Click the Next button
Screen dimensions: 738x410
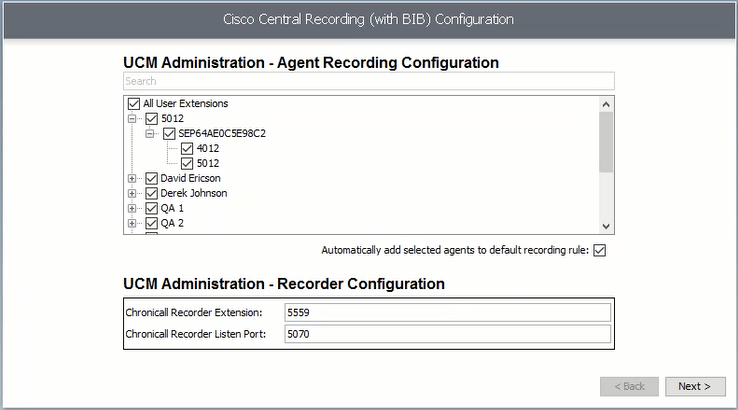695,386
